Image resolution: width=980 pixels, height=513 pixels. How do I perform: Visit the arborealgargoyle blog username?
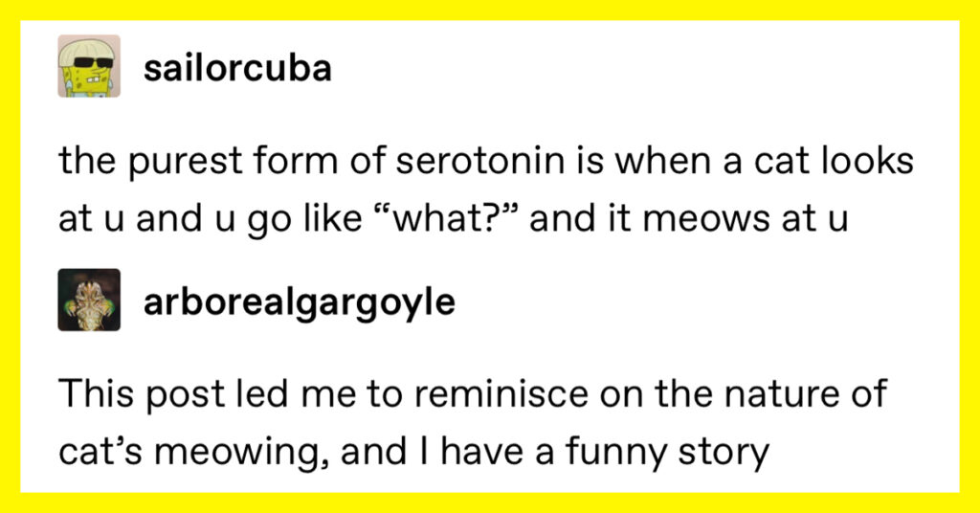pyautogui.click(x=300, y=303)
